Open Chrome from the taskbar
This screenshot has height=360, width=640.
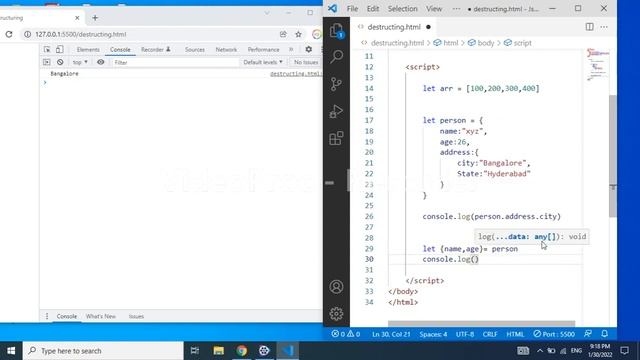click(242, 351)
